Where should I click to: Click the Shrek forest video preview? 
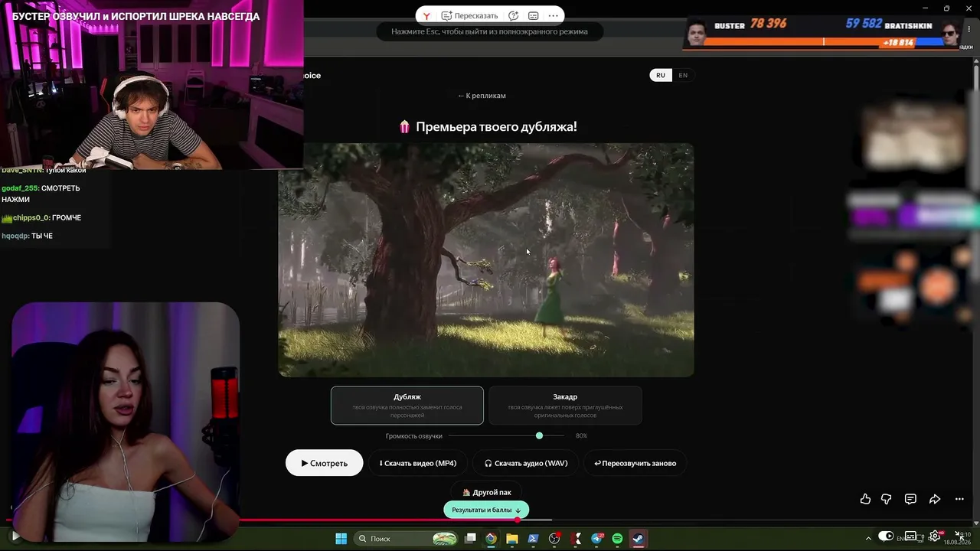coord(486,259)
